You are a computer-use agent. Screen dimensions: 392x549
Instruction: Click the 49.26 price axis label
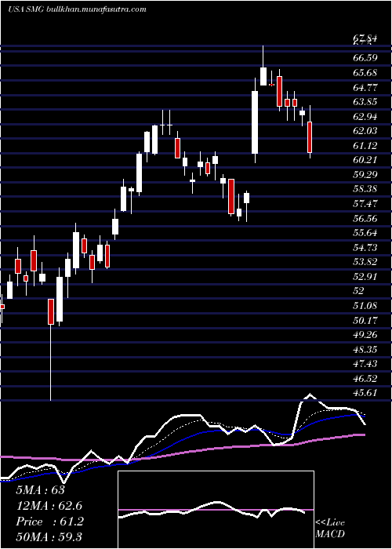coord(365,334)
